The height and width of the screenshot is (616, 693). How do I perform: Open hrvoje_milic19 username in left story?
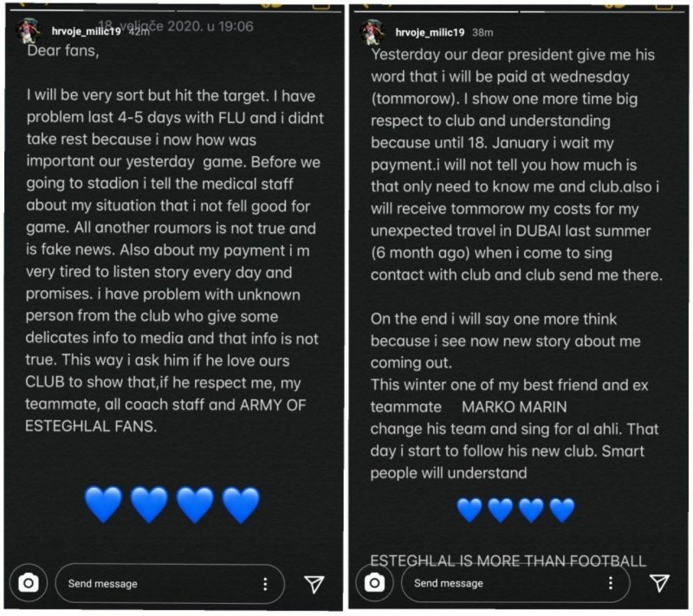[86, 31]
